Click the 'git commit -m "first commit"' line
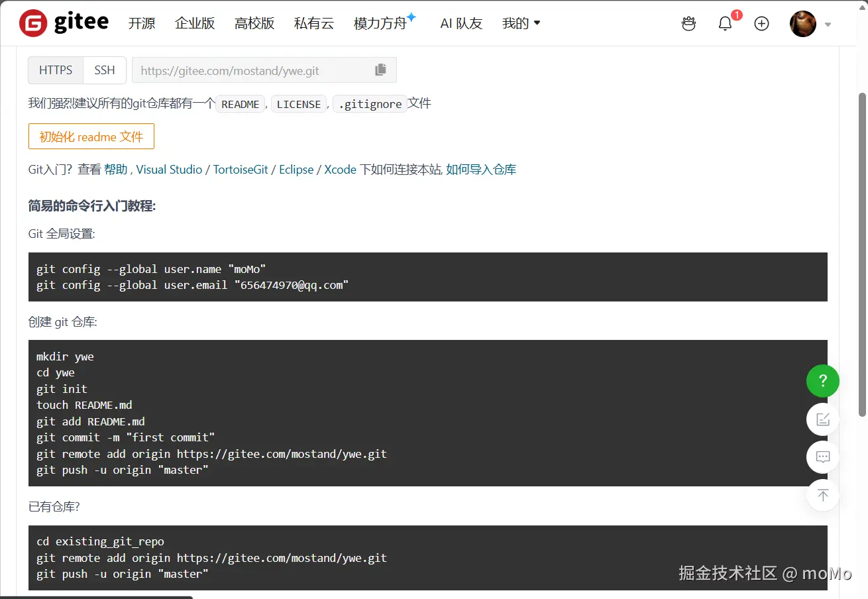The image size is (868, 599). (126, 437)
